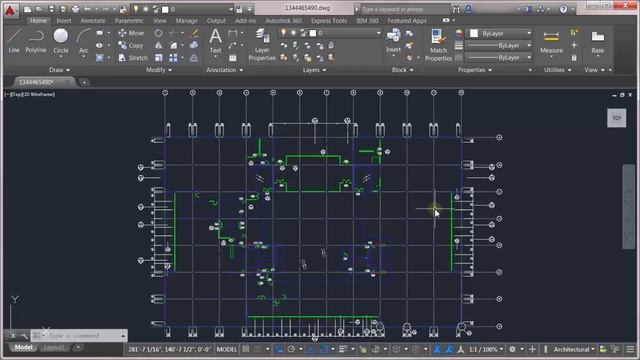
Task: Click the Scale tool icon
Action: point(158,58)
